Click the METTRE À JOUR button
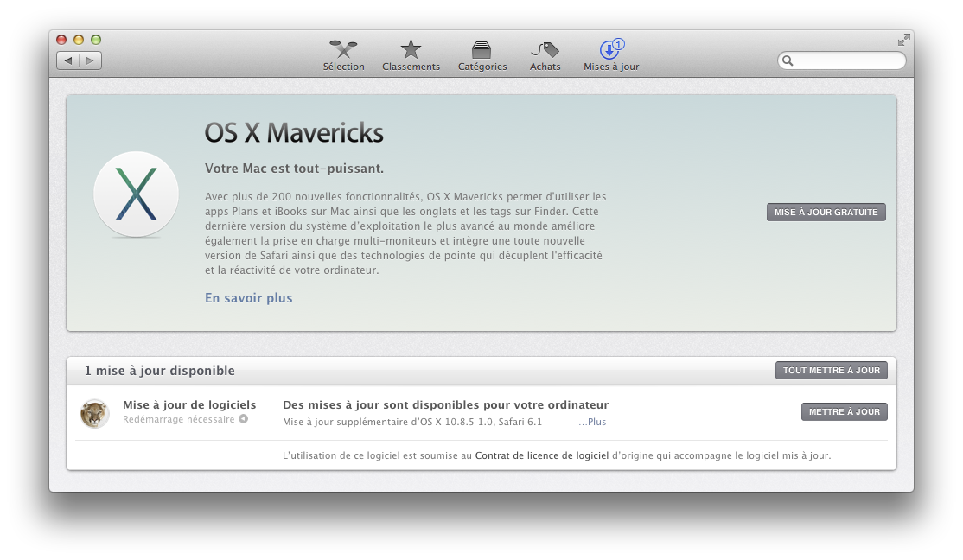 (844, 412)
